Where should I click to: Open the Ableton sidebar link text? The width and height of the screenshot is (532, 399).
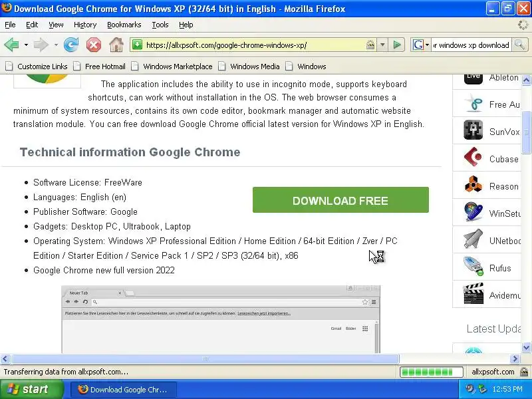[503, 78]
